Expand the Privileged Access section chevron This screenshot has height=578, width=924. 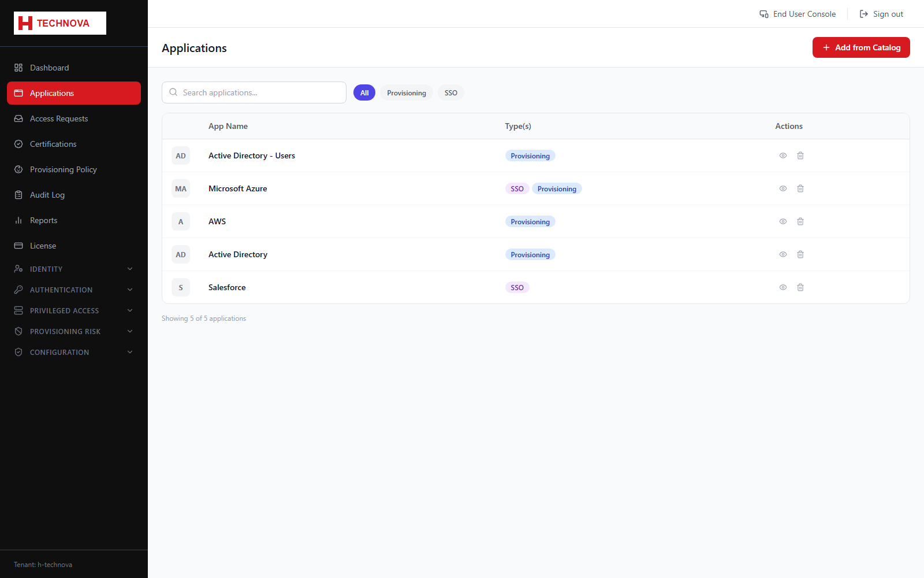click(x=130, y=310)
